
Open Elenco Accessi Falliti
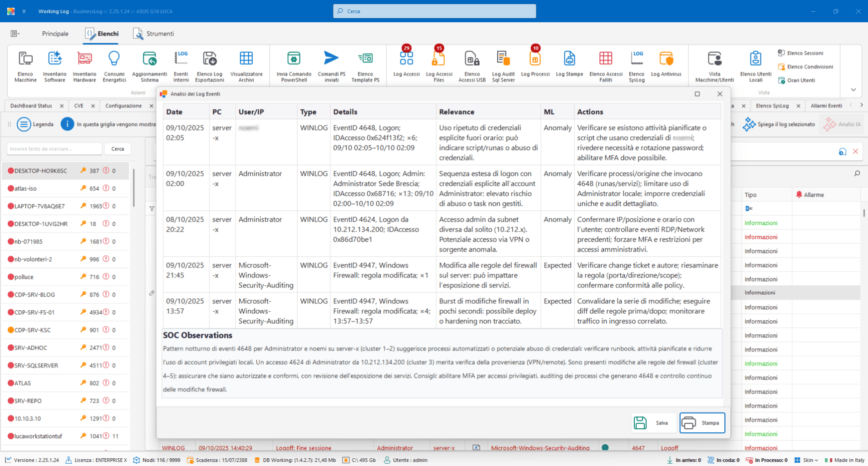(x=606, y=67)
